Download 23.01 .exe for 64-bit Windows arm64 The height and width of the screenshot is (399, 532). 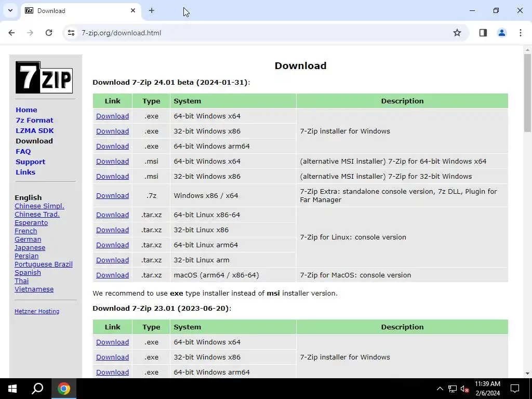[112, 372]
